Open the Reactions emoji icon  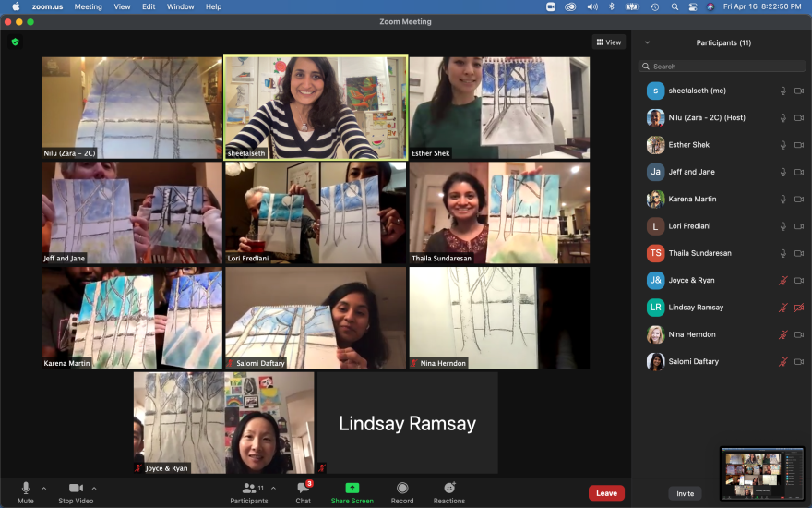tap(449, 488)
